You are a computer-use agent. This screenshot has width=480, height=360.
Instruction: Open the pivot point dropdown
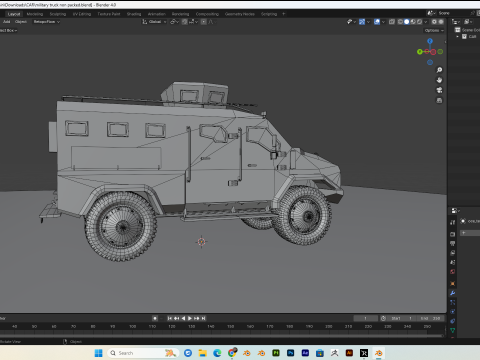175,22
